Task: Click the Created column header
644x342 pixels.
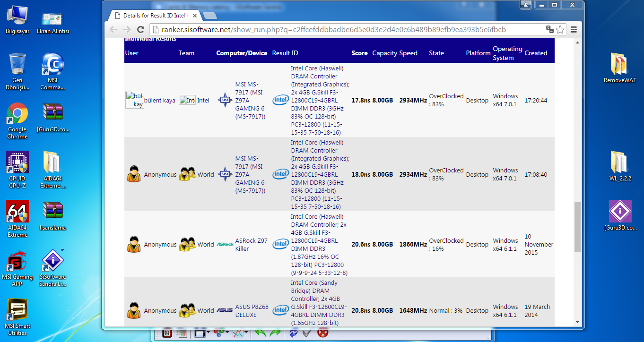Action: point(536,53)
